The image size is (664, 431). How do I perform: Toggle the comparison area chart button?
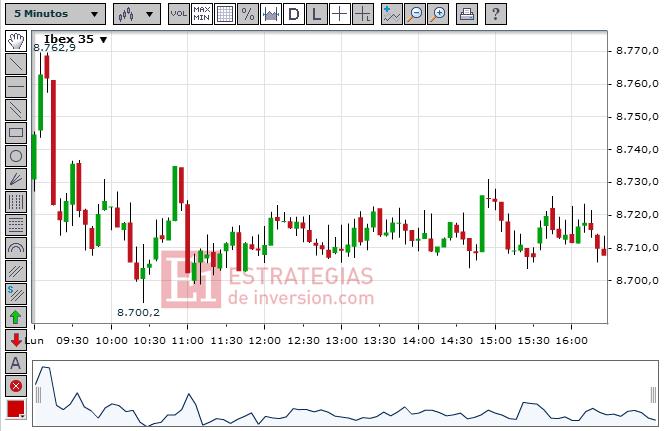[271, 14]
